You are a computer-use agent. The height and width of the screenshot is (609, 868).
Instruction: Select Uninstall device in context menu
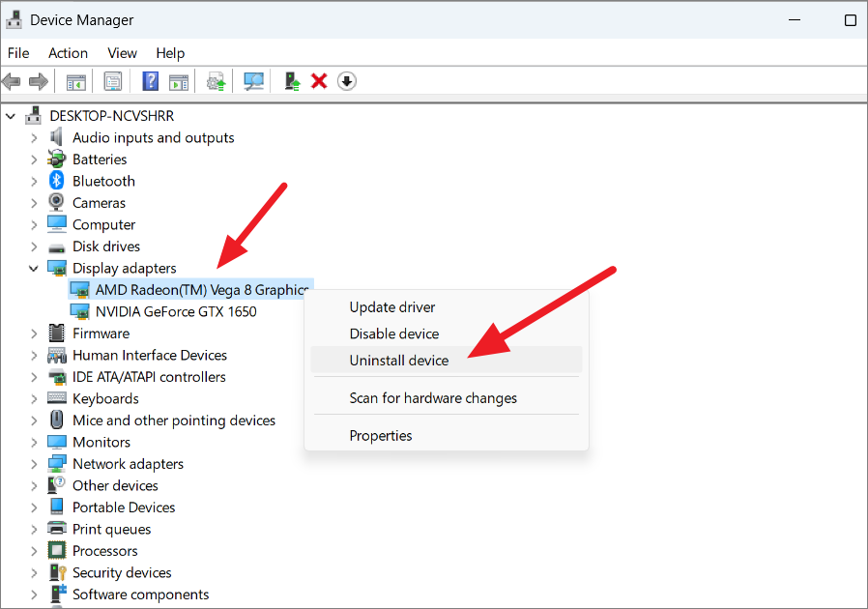[447, 361]
